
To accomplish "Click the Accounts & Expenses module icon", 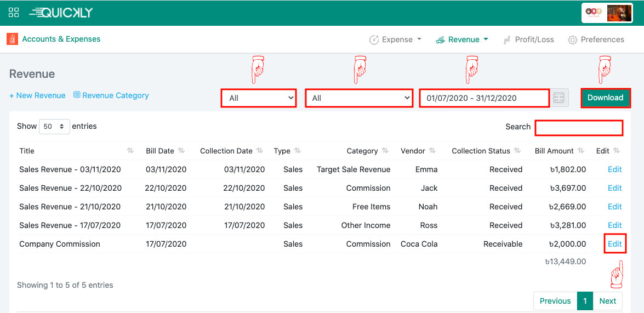I will click(x=12, y=39).
